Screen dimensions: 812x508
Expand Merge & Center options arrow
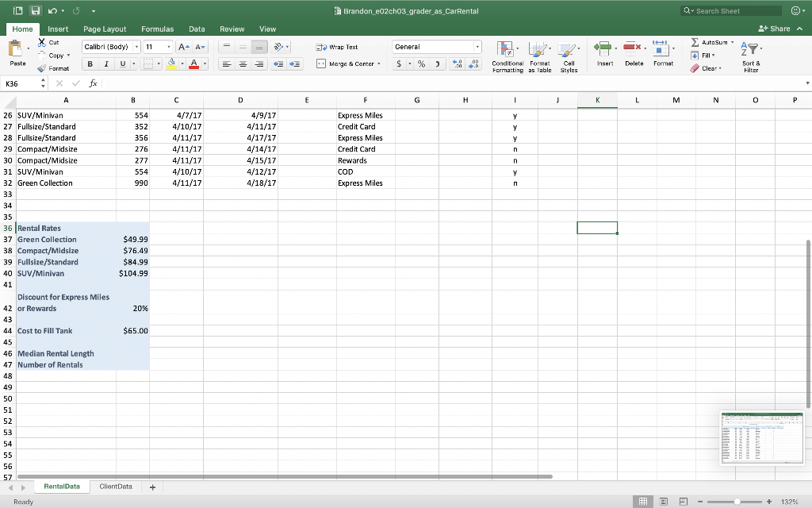coord(378,63)
